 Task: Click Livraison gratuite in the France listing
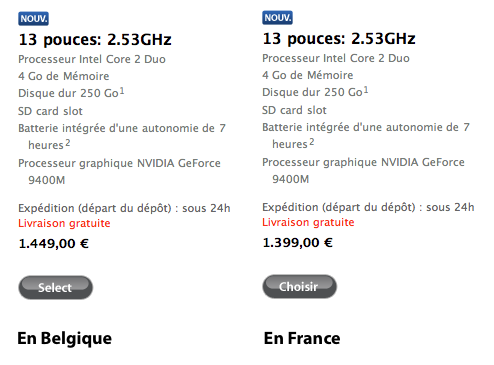point(308,222)
